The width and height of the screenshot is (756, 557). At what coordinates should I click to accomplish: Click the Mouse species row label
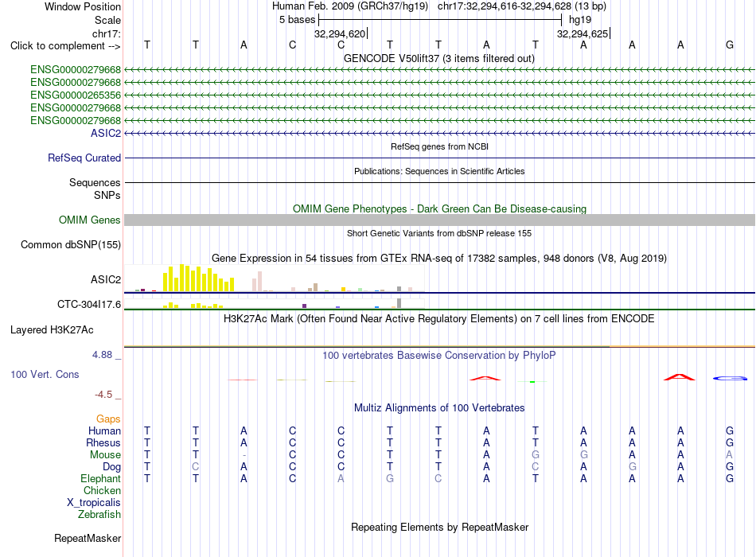(106, 455)
